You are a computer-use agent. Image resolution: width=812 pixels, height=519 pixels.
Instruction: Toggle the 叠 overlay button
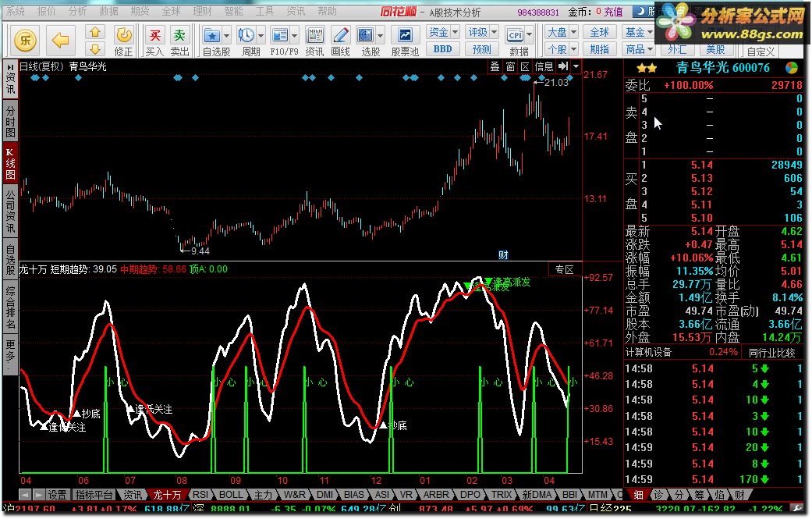click(495, 66)
